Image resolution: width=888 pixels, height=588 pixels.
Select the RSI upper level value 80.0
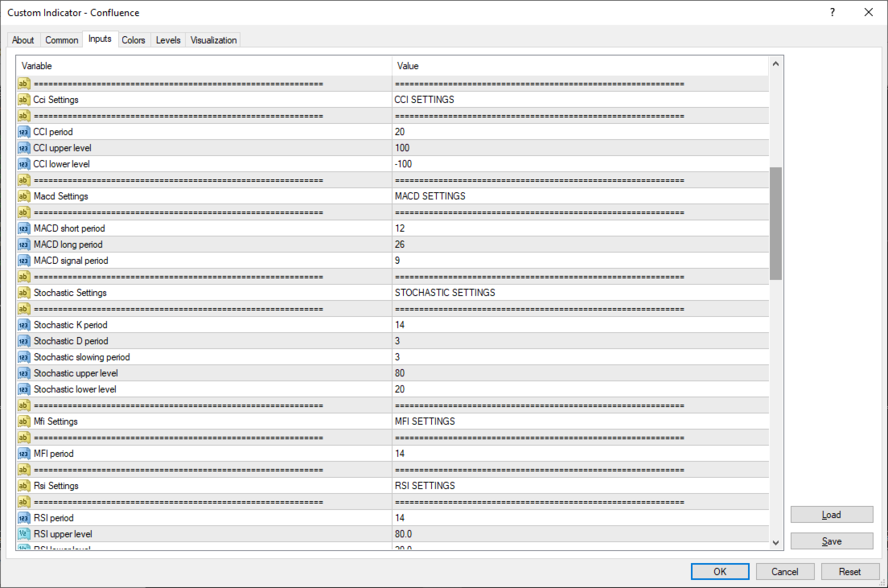581,534
